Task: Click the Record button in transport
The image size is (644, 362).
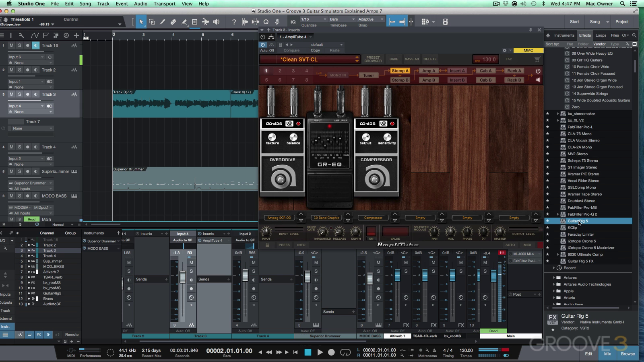Action: (331, 352)
